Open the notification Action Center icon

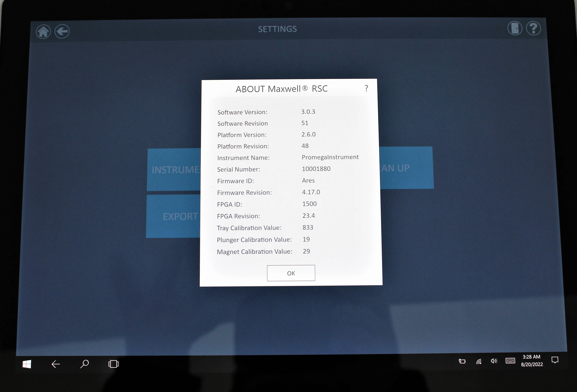555,360
